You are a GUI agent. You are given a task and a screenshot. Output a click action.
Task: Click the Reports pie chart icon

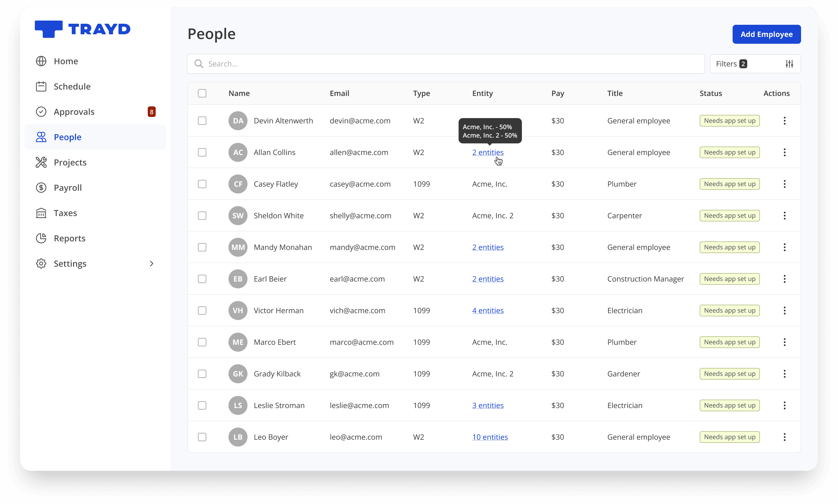click(x=41, y=238)
